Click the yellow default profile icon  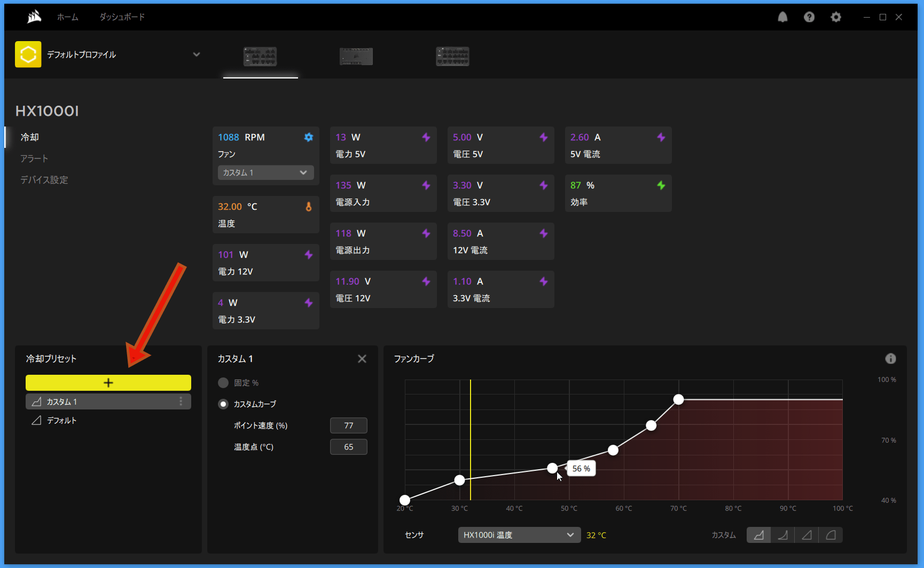[28, 54]
